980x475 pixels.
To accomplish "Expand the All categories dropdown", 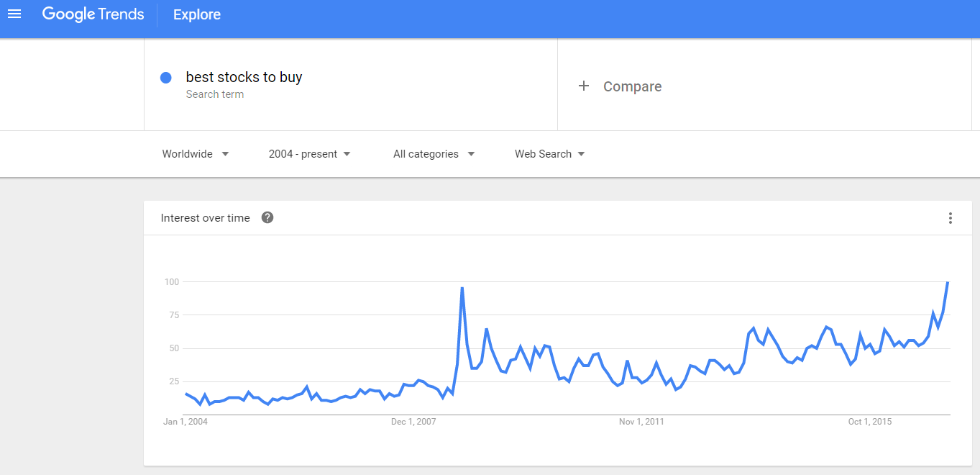I will (x=434, y=154).
